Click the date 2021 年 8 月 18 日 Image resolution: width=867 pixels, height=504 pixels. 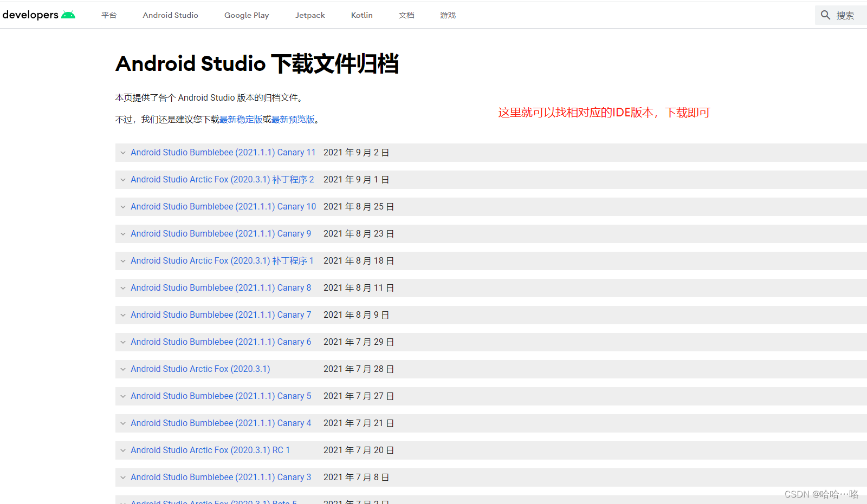click(359, 261)
